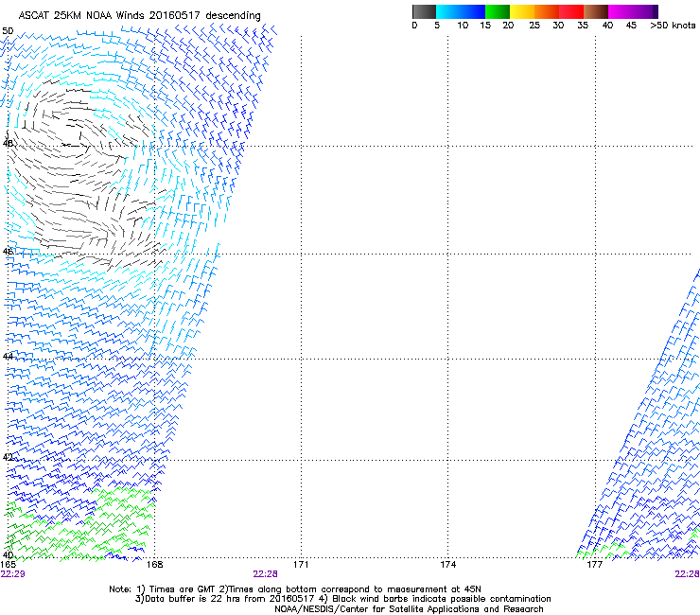Screen dimensions: 700x615
Task: Click the legend label 25
Action: (x=534, y=26)
